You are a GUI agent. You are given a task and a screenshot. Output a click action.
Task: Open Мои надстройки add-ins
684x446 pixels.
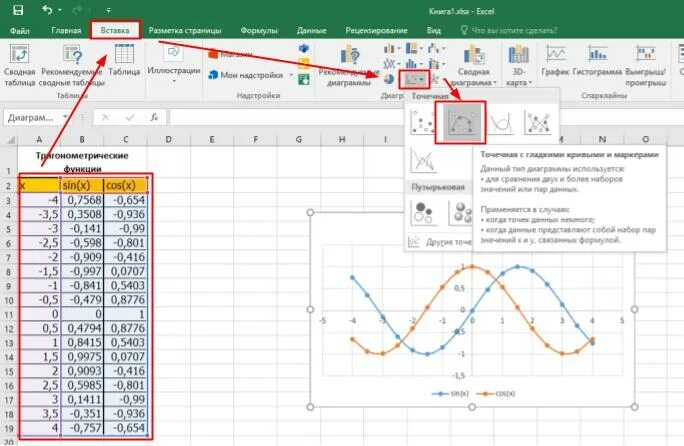pyautogui.click(x=246, y=75)
